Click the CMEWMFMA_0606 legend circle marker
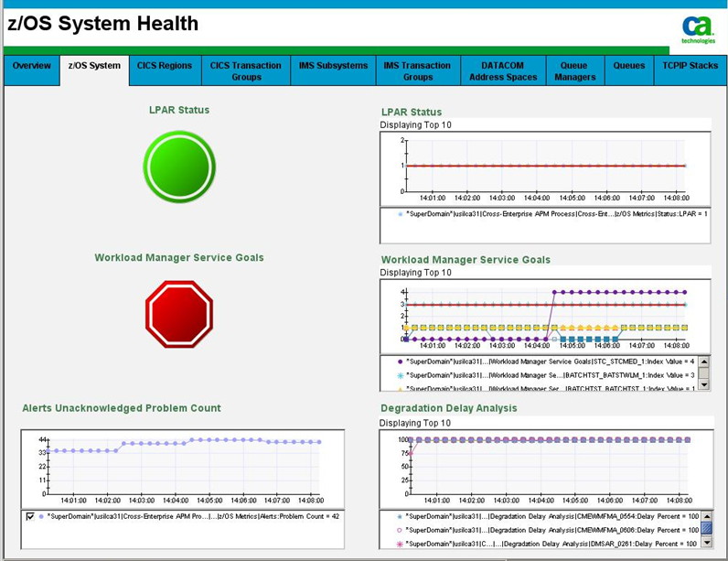The height and width of the screenshot is (561, 728). (x=400, y=530)
